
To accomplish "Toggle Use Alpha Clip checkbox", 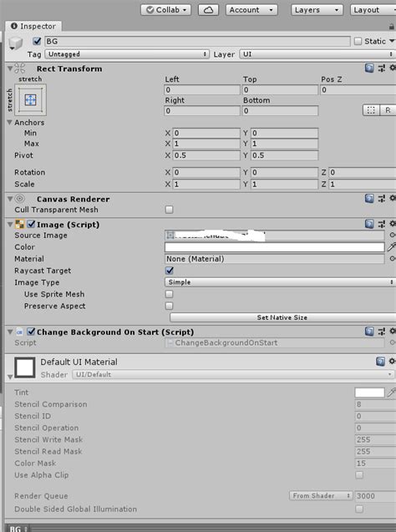I will point(359,475).
